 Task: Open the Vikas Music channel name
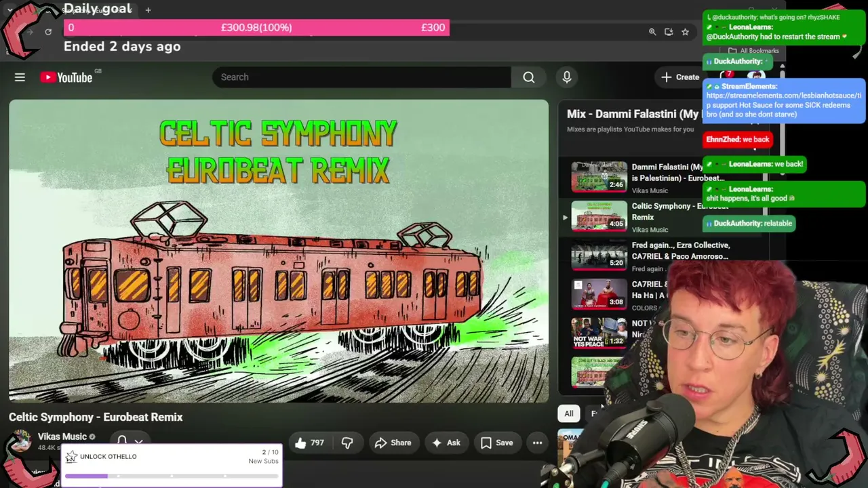pos(62,436)
